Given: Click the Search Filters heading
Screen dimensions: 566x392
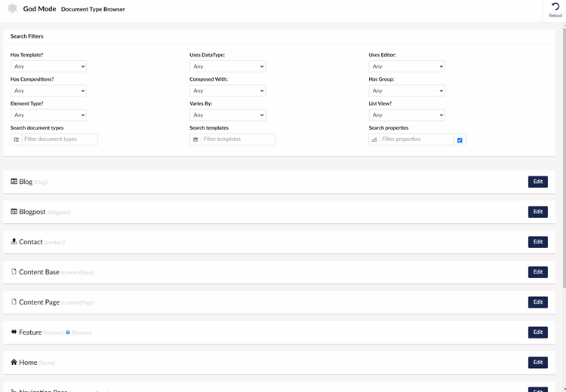Looking at the screenshot, I should click(26, 36).
